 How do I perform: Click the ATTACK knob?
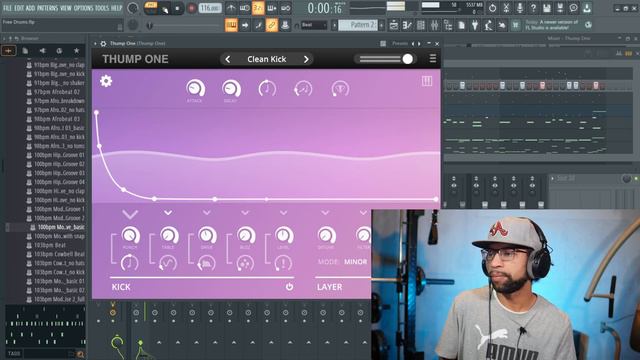[195, 88]
